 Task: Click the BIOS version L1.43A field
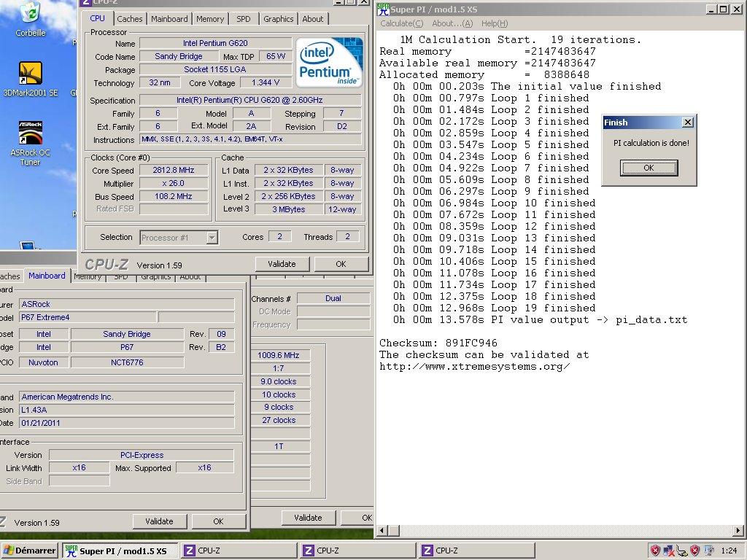point(126,410)
